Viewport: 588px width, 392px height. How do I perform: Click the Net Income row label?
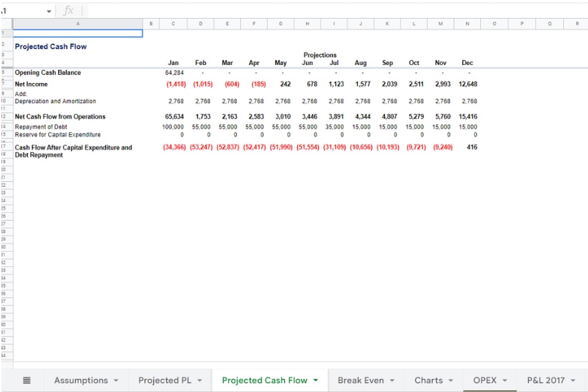(31, 84)
